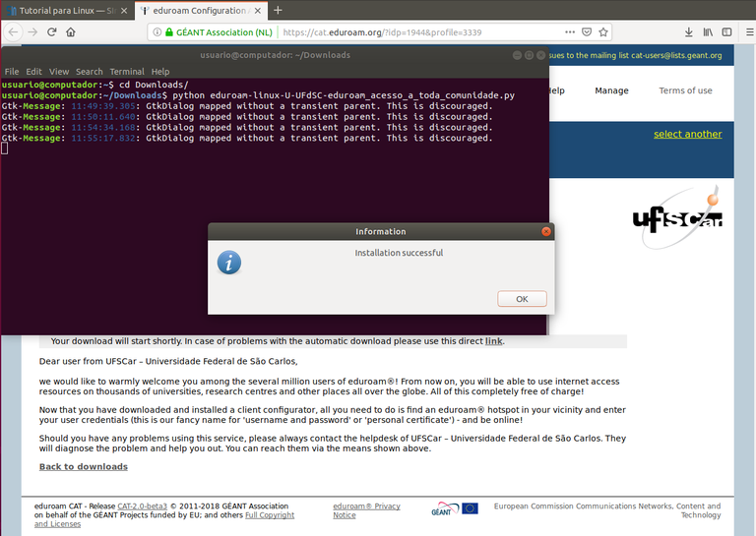Go to Firefox home page icon
756x536 pixels.
click(x=71, y=32)
